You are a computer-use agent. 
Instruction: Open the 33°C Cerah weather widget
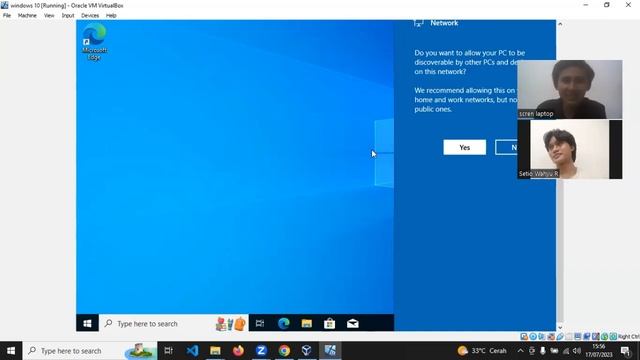[482, 351]
